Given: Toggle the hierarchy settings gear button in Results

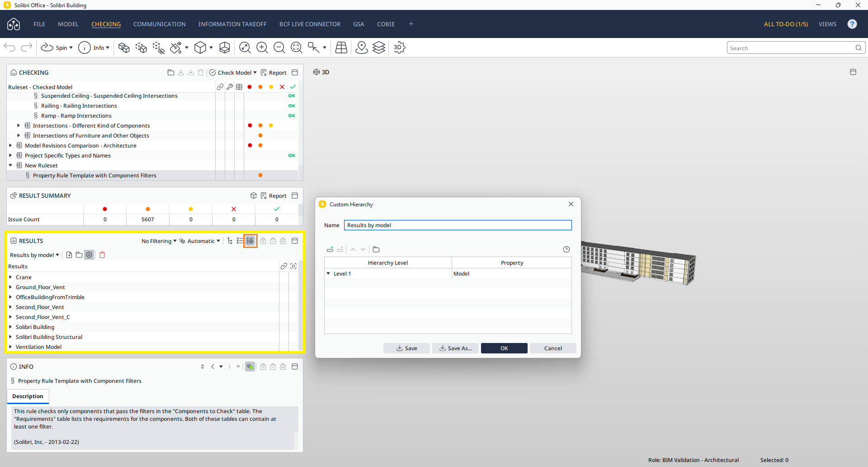Looking at the screenshot, I should point(89,255).
